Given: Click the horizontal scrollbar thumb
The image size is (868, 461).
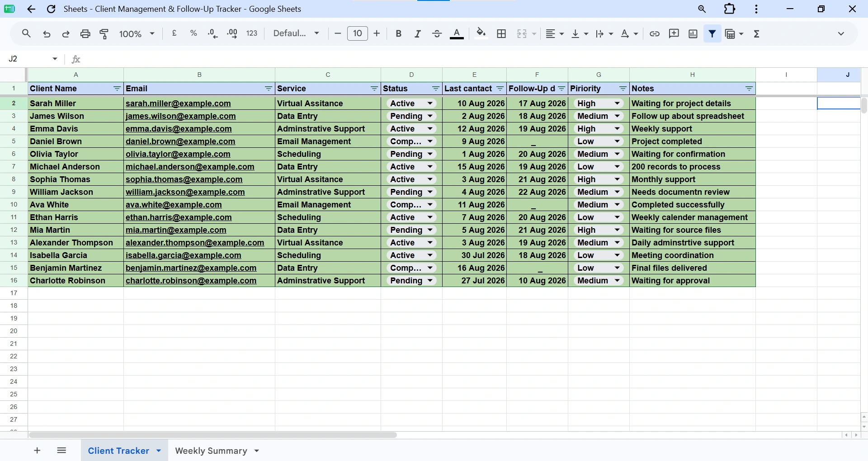Looking at the screenshot, I should [212, 435].
